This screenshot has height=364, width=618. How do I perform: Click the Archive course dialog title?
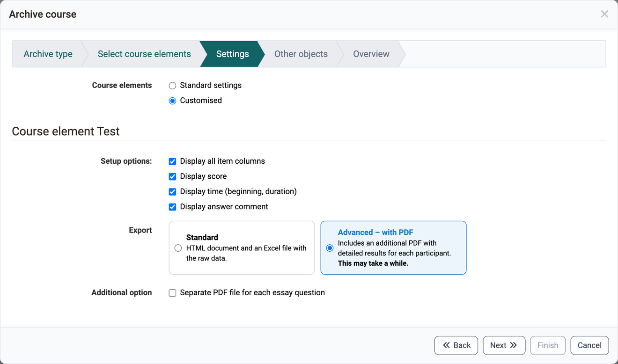pos(43,15)
